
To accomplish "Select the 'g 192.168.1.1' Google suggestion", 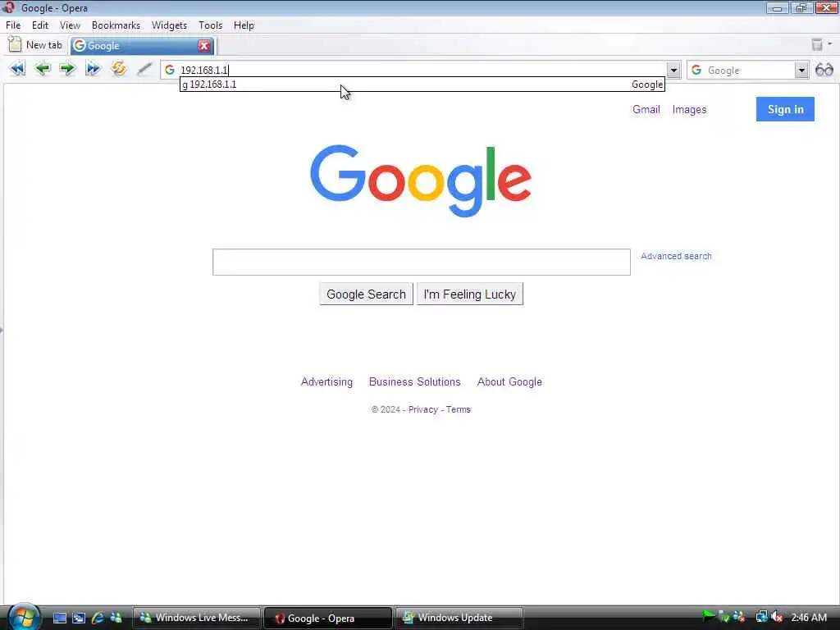I will pos(422,84).
